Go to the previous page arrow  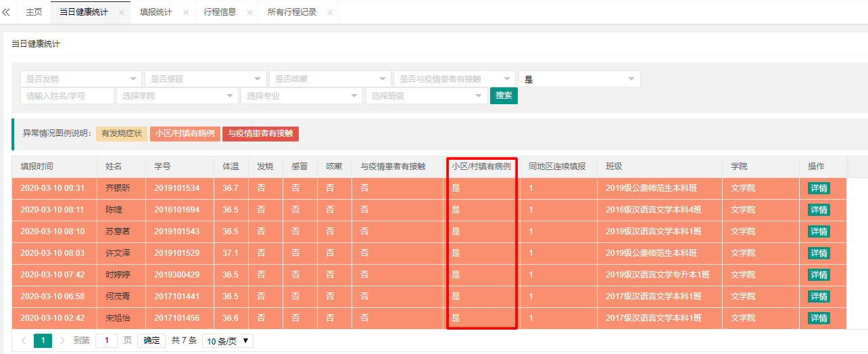tap(24, 340)
